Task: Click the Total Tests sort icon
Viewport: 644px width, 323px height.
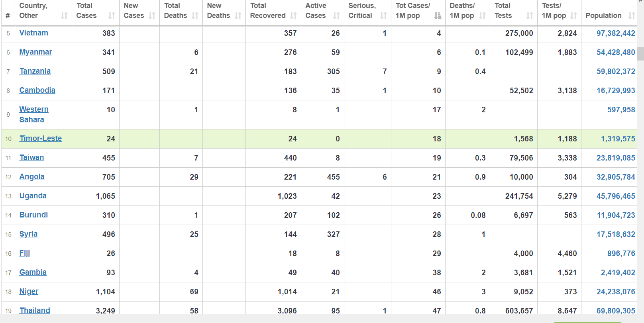Action: tap(530, 16)
